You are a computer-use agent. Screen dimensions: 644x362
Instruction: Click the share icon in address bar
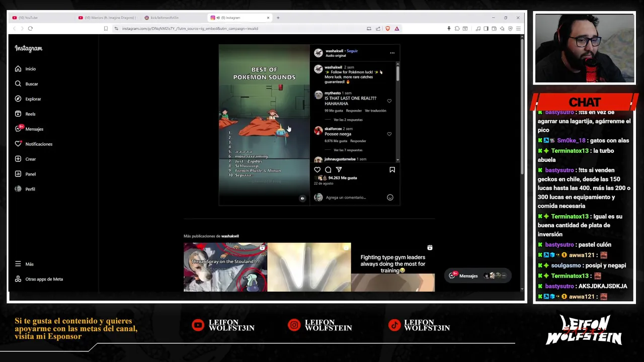coord(378,29)
